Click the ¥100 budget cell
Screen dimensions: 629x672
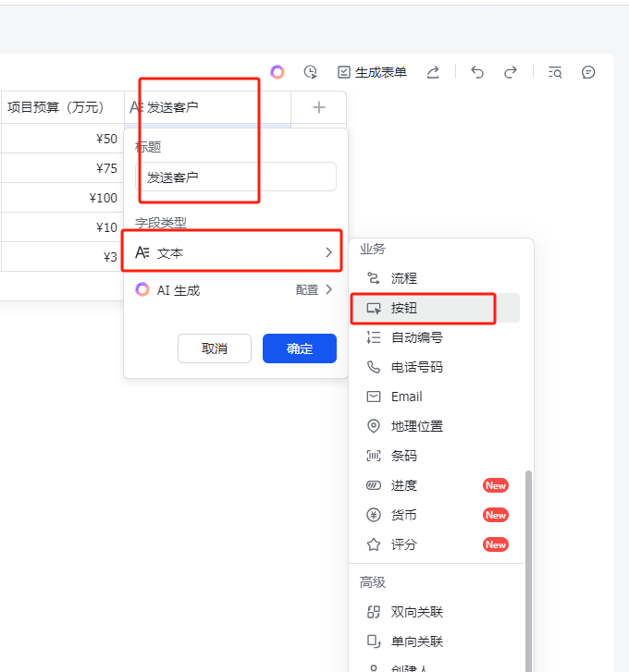[62, 198]
